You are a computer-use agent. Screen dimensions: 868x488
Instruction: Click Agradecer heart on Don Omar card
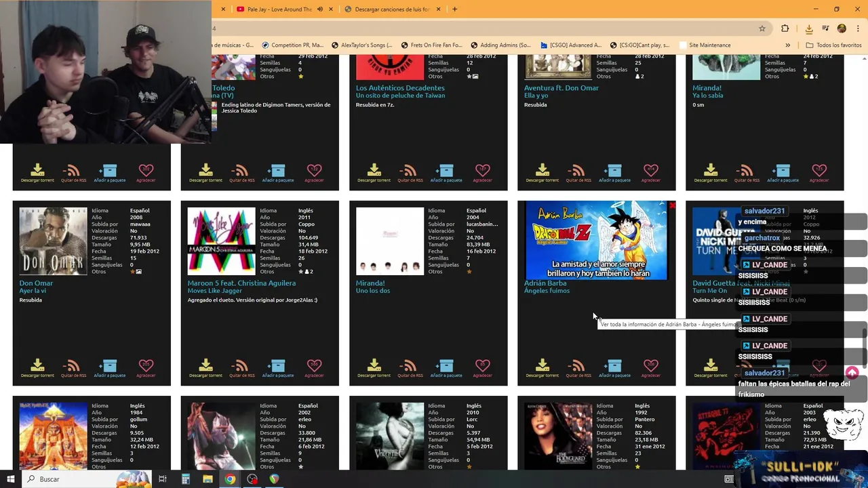pyautogui.click(x=146, y=368)
